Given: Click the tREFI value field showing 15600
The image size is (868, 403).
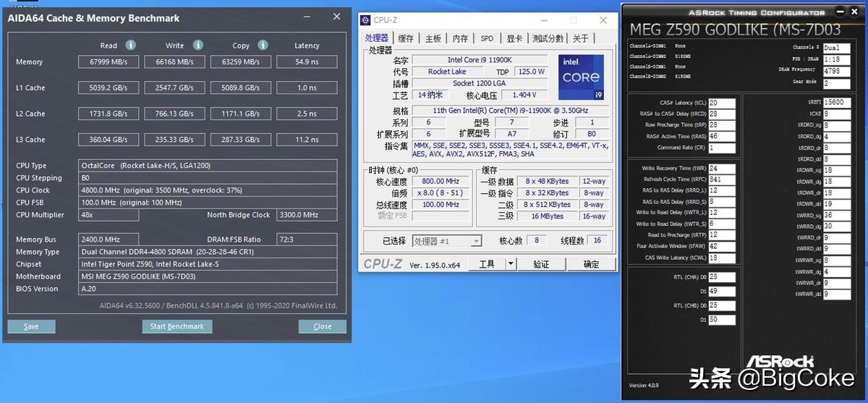Looking at the screenshot, I should tap(837, 103).
